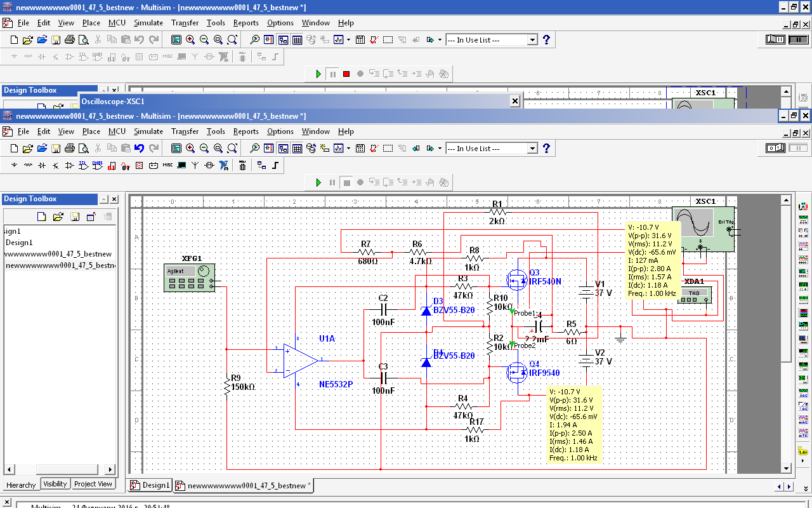Place Transistor icon in front component toolbar
Screen dimensions: 812x508
[x=56, y=165]
